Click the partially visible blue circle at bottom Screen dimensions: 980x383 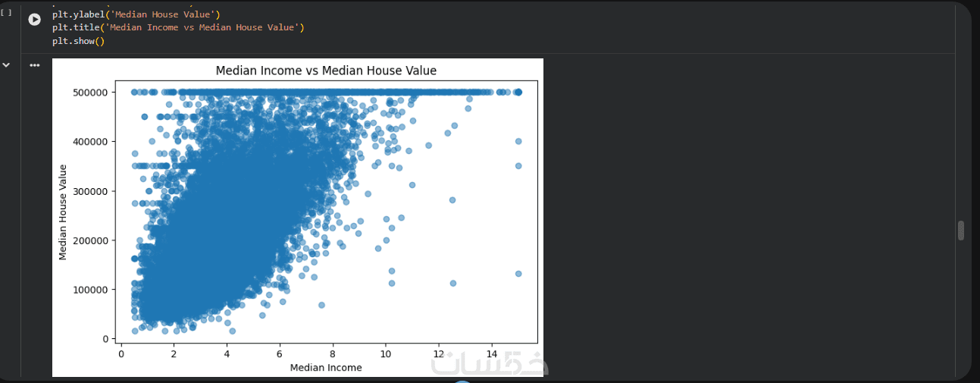pos(462,381)
